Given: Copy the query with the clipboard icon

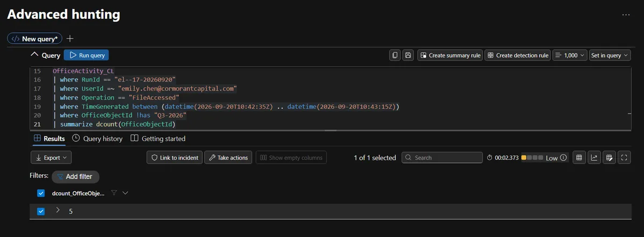Looking at the screenshot, I should [x=395, y=55].
